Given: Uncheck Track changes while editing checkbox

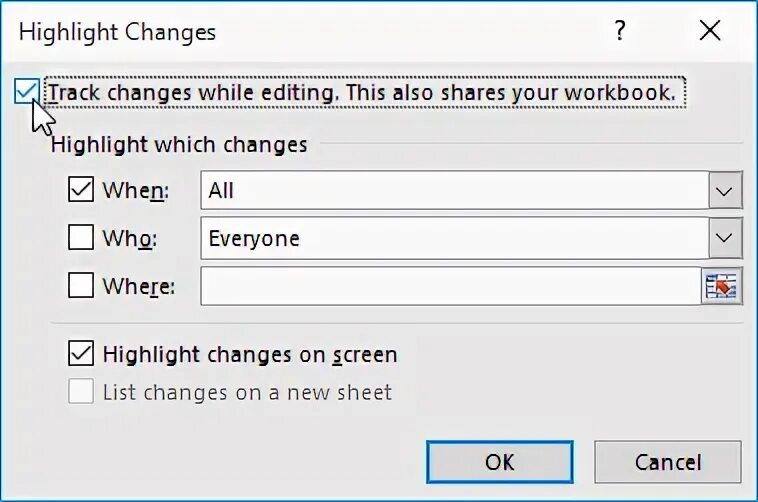Looking at the screenshot, I should 26,91.
